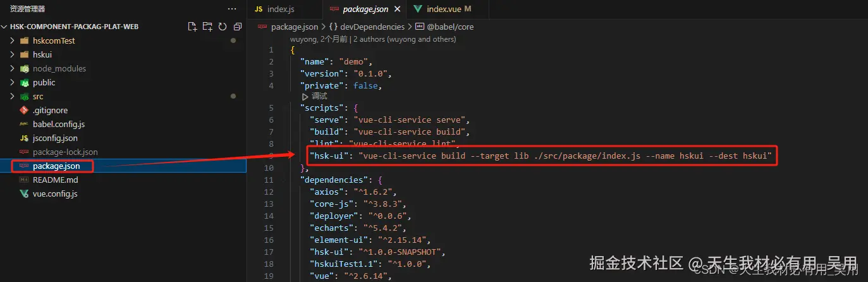Open the Explorer views and more actions menu
This screenshot has height=282, width=868.
tap(232, 9)
